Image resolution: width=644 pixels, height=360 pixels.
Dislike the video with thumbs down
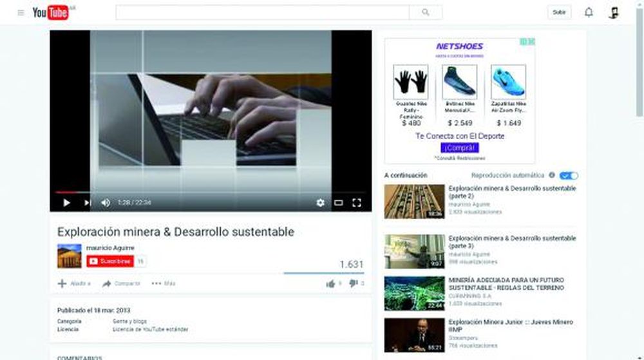353,283
